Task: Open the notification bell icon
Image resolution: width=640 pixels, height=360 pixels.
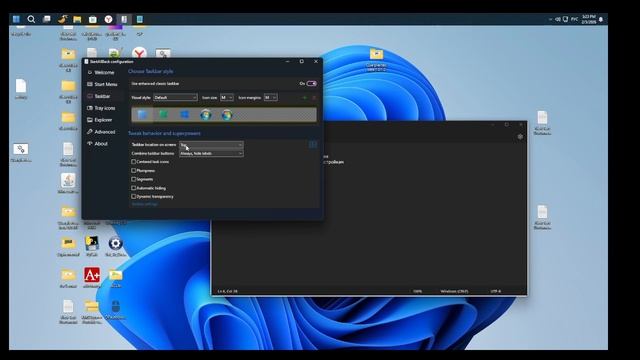Action: tap(601, 19)
